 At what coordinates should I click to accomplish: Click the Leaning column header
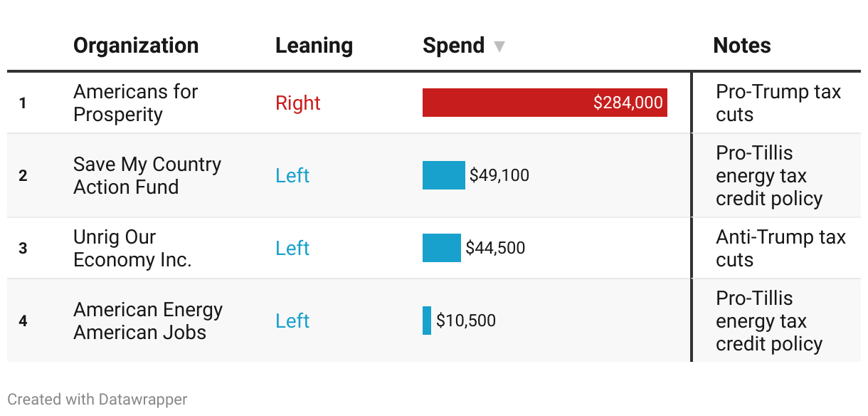point(314,46)
